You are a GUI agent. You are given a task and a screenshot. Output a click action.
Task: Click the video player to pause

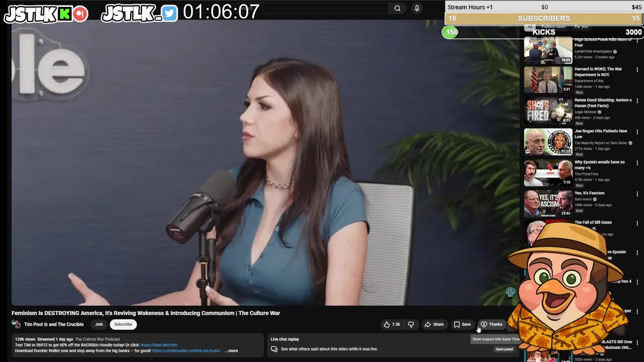coord(265,163)
